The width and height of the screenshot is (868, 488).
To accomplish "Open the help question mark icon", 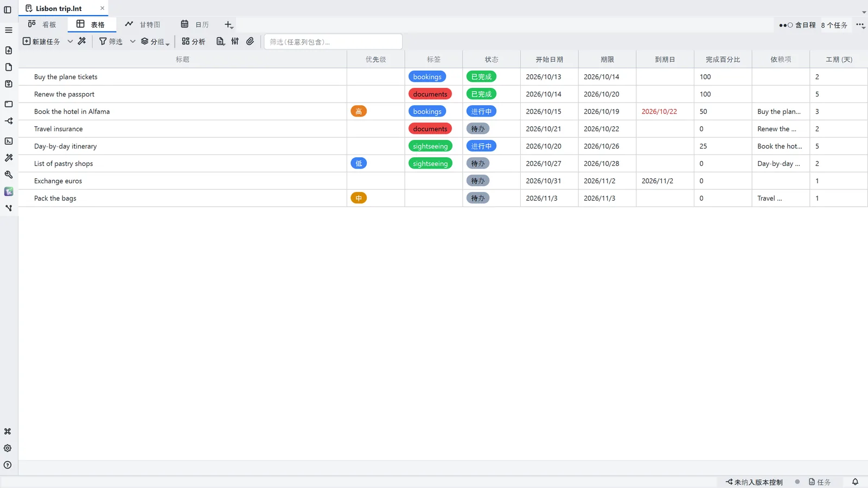I will [x=8, y=465].
